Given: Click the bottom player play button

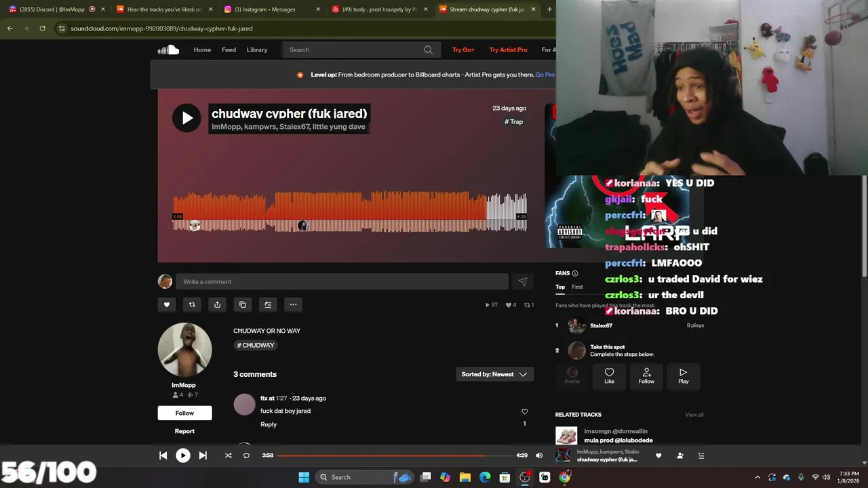Looking at the screenshot, I should point(183,455).
